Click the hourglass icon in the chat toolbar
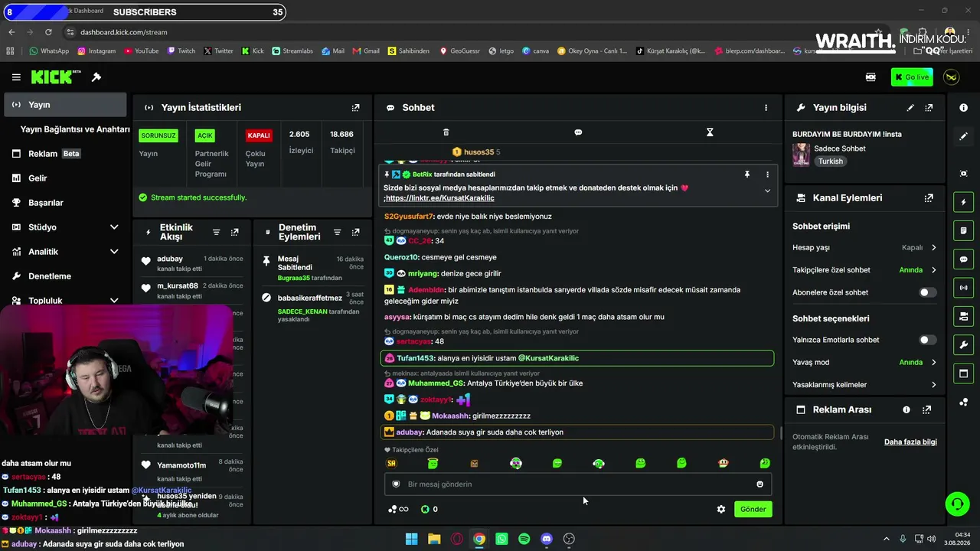The height and width of the screenshot is (551, 980). tap(710, 132)
